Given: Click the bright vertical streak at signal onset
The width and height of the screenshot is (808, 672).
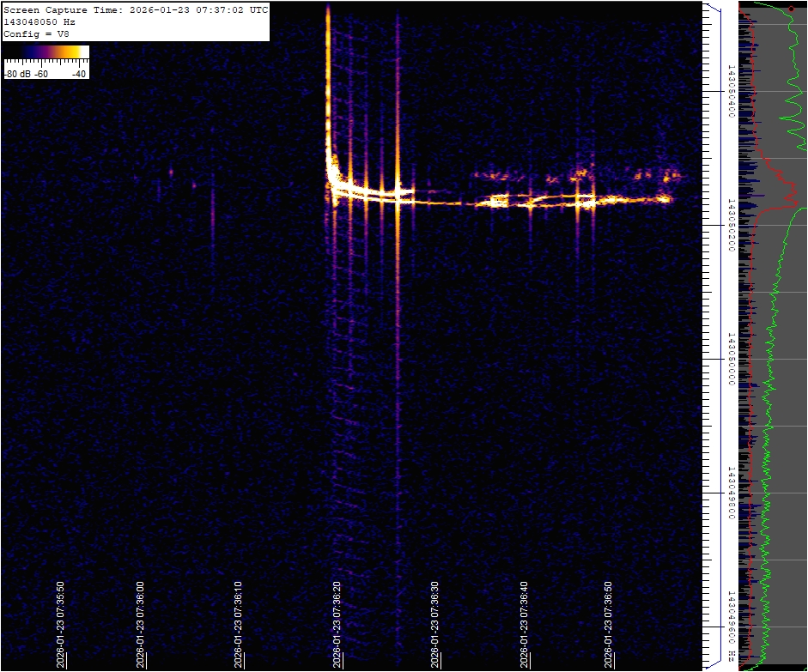Looking at the screenshot, I should 328,77.
